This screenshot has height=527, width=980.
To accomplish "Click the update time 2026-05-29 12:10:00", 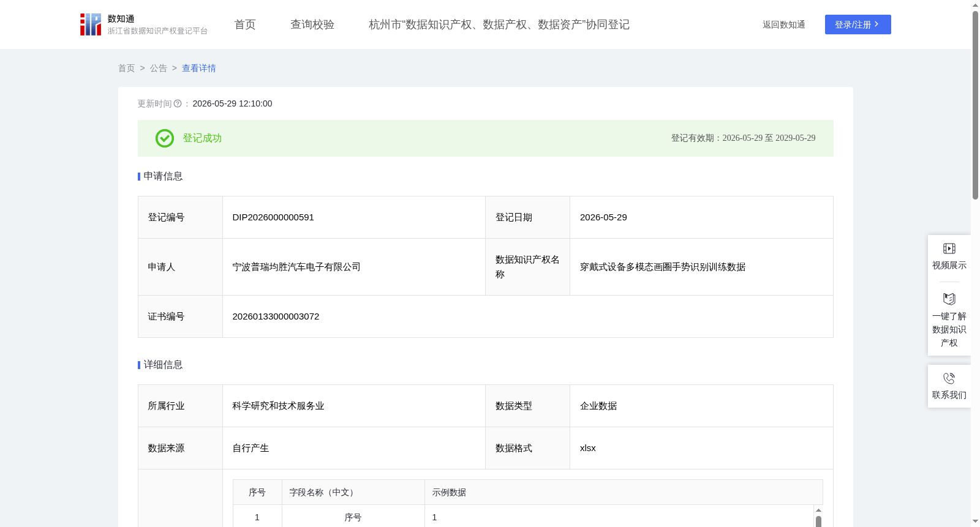I will (x=232, y=103).
